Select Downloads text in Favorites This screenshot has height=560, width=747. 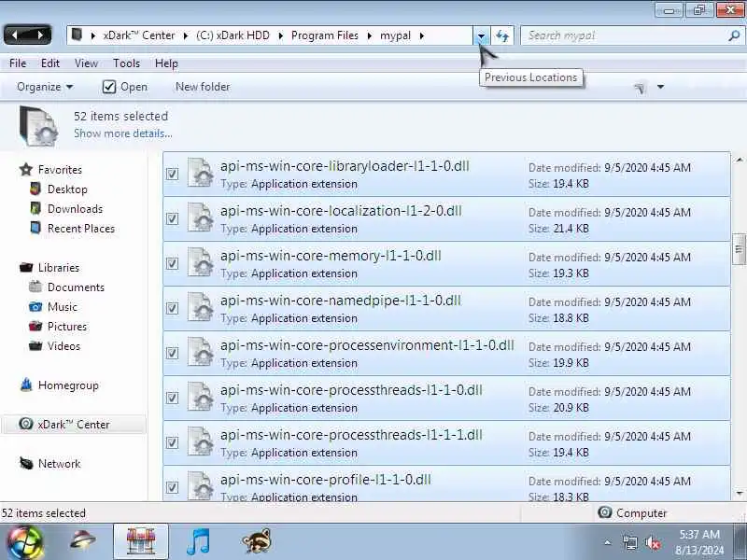[75, 208]
